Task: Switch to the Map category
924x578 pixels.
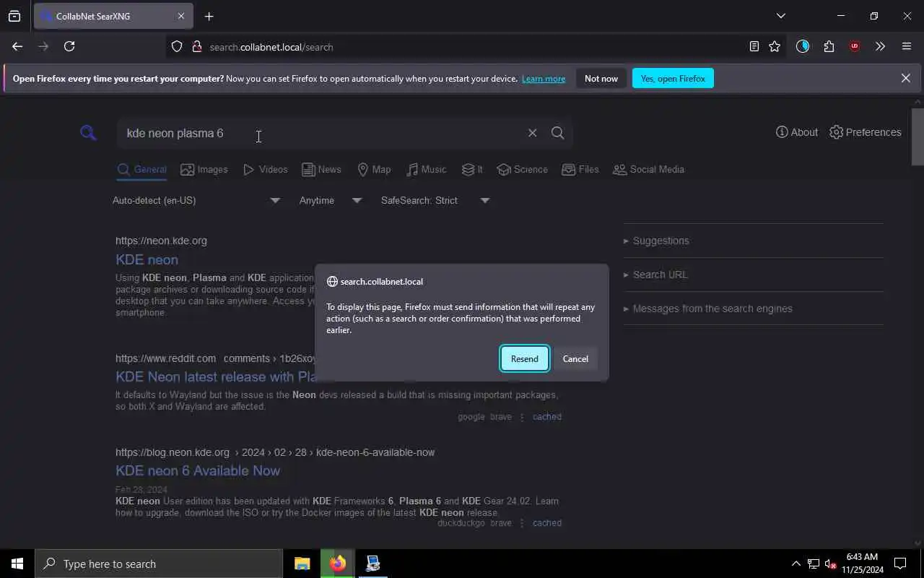Action: pyautogui.click(x=374, y=170)
